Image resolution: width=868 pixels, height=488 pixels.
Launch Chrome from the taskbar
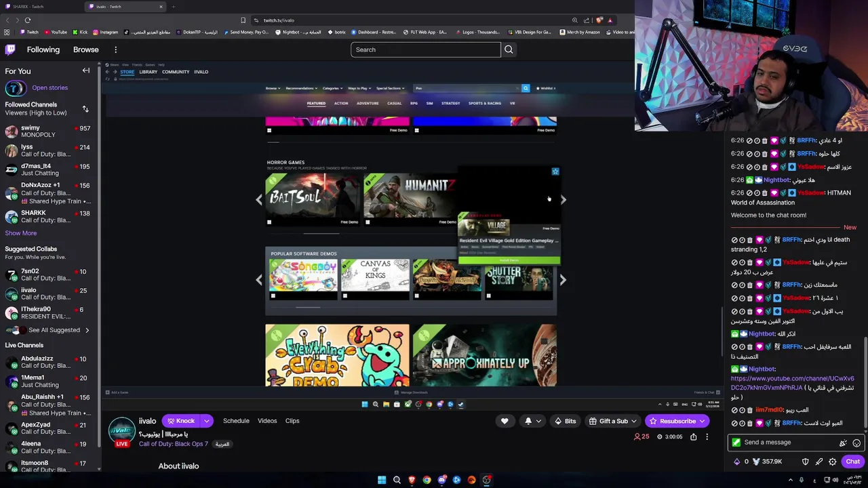tap(427, 480)
